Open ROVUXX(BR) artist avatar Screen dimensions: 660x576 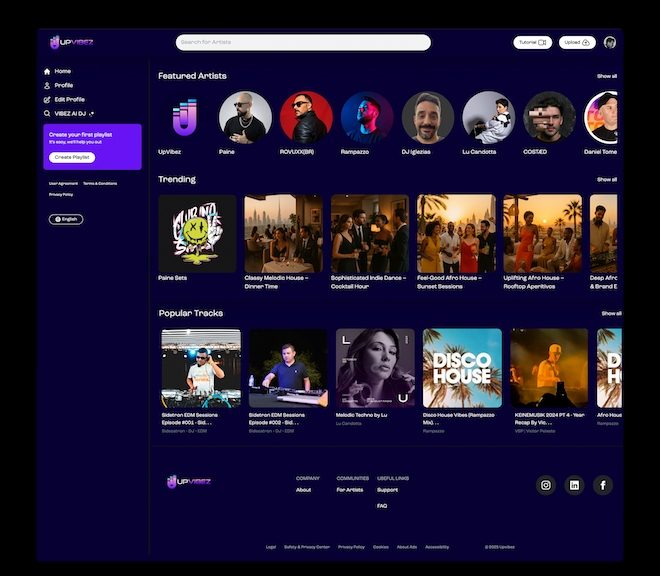click(306, 117)
